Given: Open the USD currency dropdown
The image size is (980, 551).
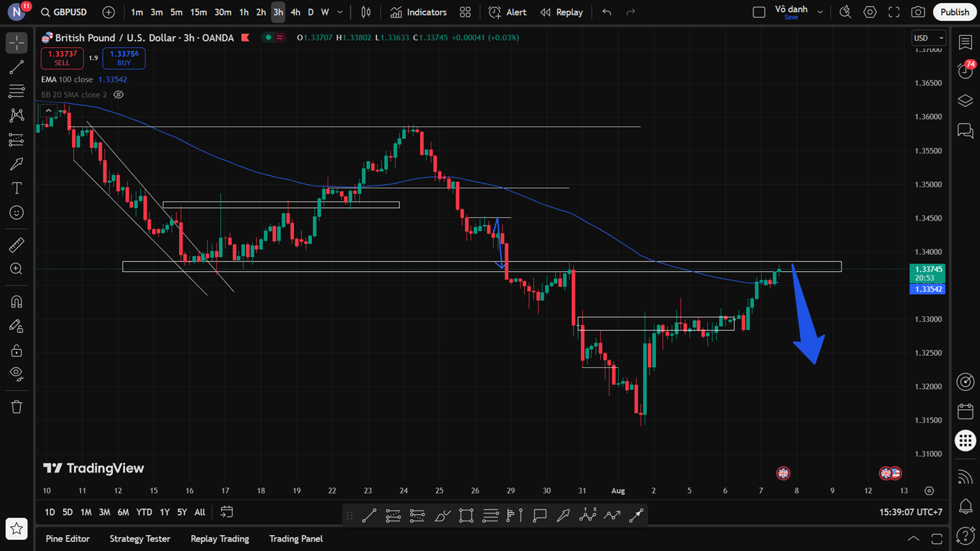Looking at the screenshot, I should click(x=928, y=38).
